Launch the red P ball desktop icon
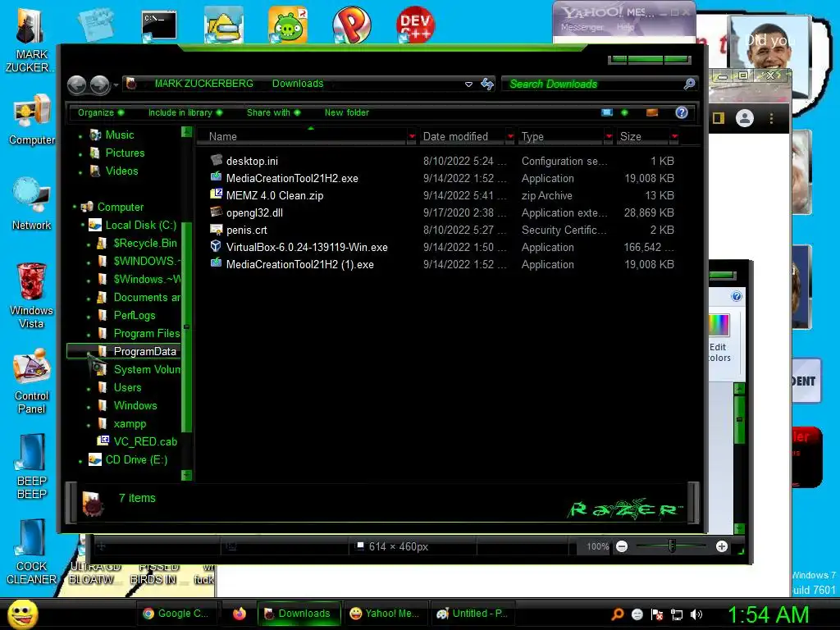The height and width of the screenshot is (630, 840). coord(351,25)
